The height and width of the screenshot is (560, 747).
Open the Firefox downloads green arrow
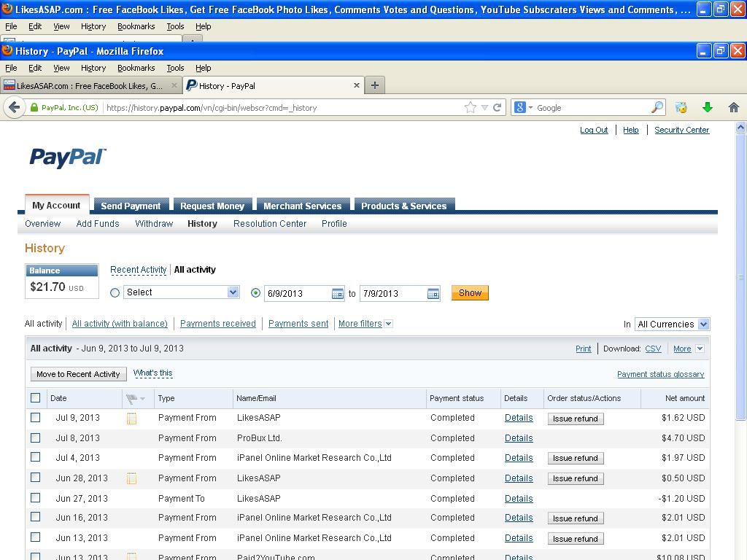pyautogui.click(x=708, y=108)
